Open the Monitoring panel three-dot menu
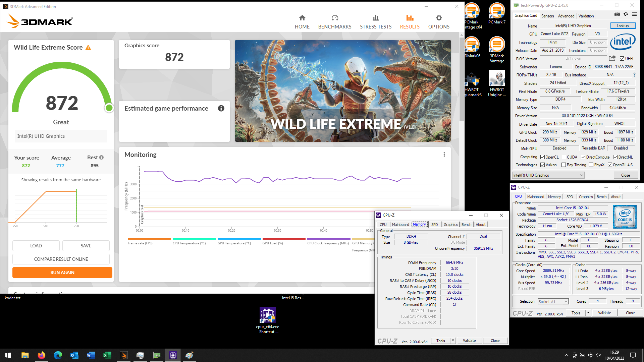The height and width of the screenshot is (362, 644). point(444,155)
